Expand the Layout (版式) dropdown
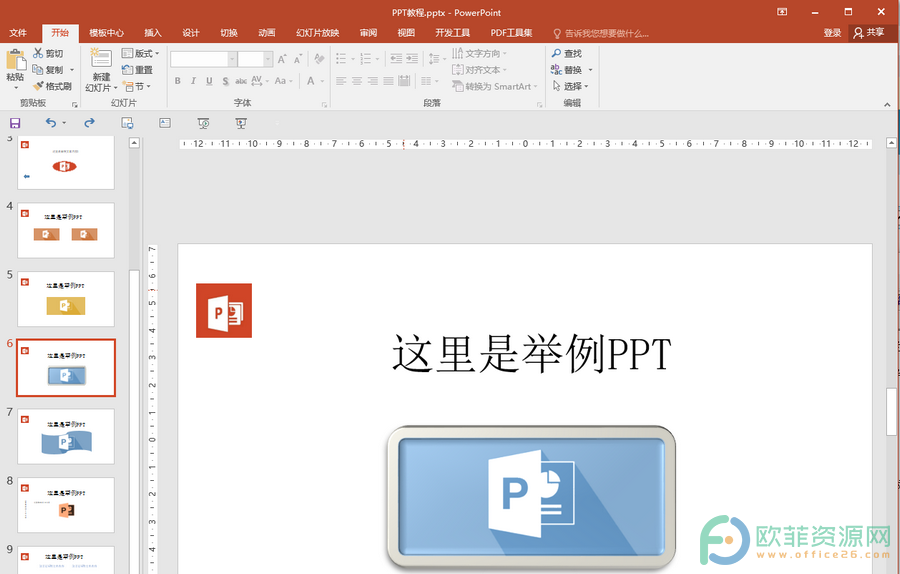This screenshot has width=900, height=574. (157, 53)
